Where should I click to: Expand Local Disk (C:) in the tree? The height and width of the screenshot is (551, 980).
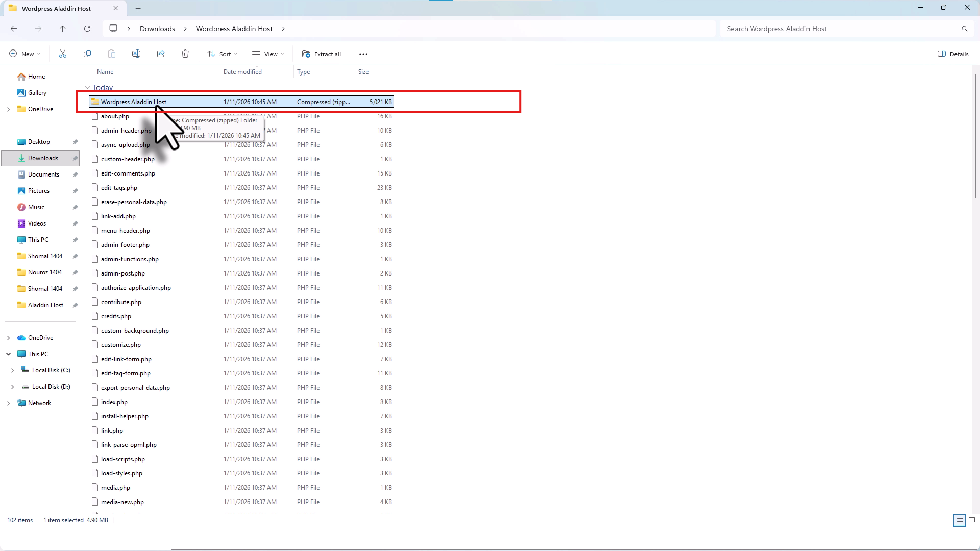tap(12, 370)
